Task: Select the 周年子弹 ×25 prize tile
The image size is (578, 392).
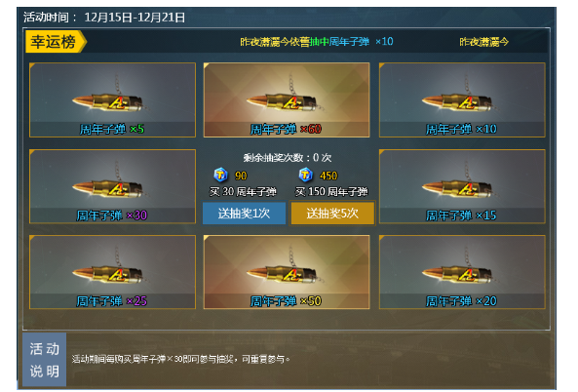Action: (x=112, y=272)
